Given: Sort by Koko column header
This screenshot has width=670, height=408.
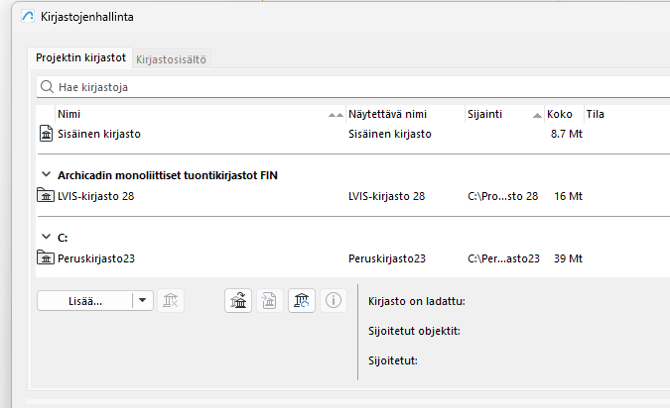Looking at the screenshot, I should pos(559,114).
